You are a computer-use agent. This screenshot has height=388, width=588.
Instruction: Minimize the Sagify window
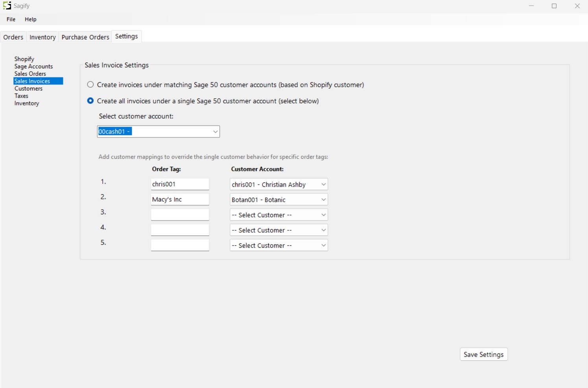point(531,6)
